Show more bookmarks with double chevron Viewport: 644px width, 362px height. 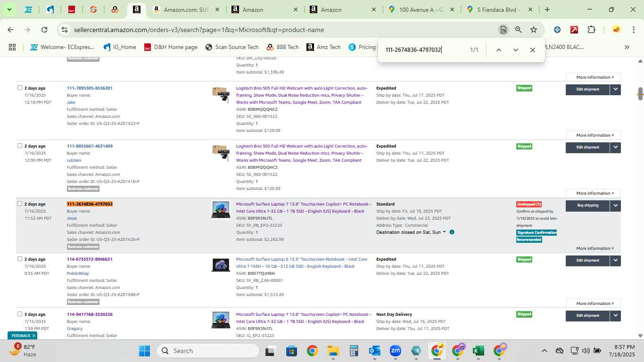627,47
